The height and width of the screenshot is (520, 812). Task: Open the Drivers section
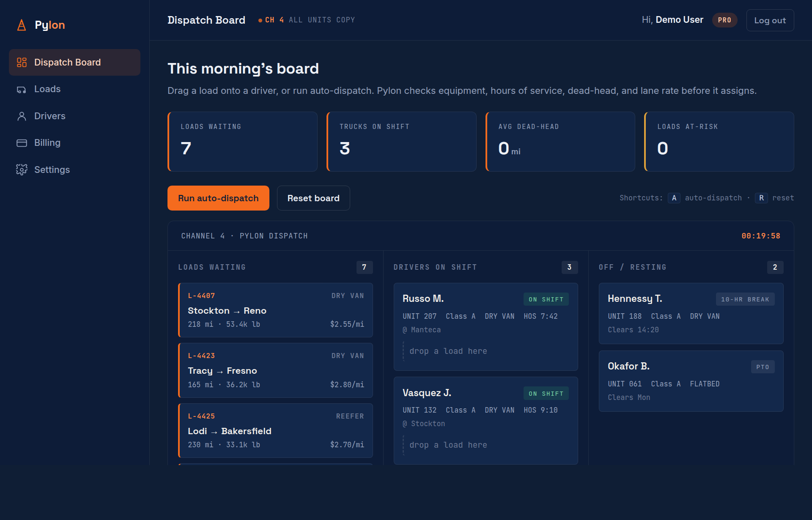click(x=74, y=116)
